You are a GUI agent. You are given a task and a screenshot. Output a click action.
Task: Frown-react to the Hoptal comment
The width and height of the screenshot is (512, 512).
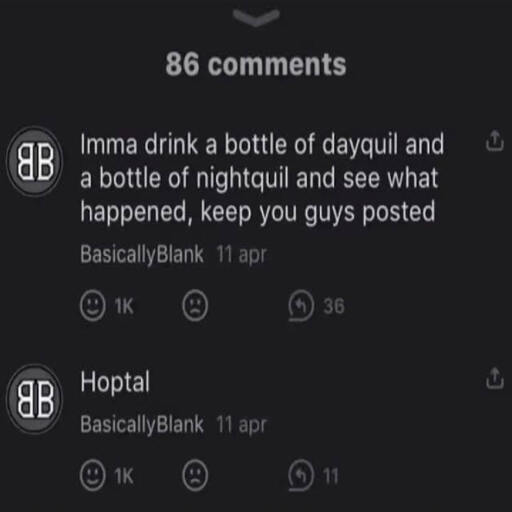pos(195,476)
